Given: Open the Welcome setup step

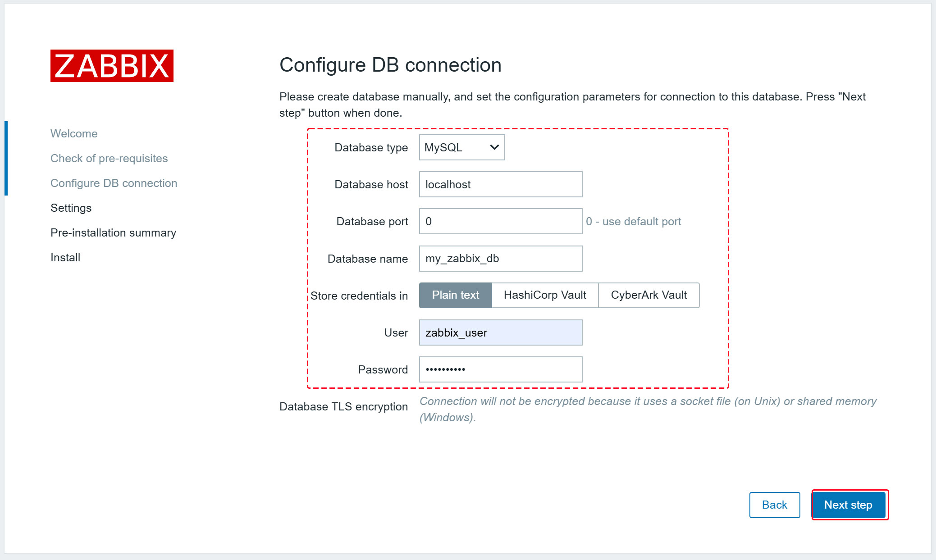Looking at the screenshot, I should (x=74, y=133).
